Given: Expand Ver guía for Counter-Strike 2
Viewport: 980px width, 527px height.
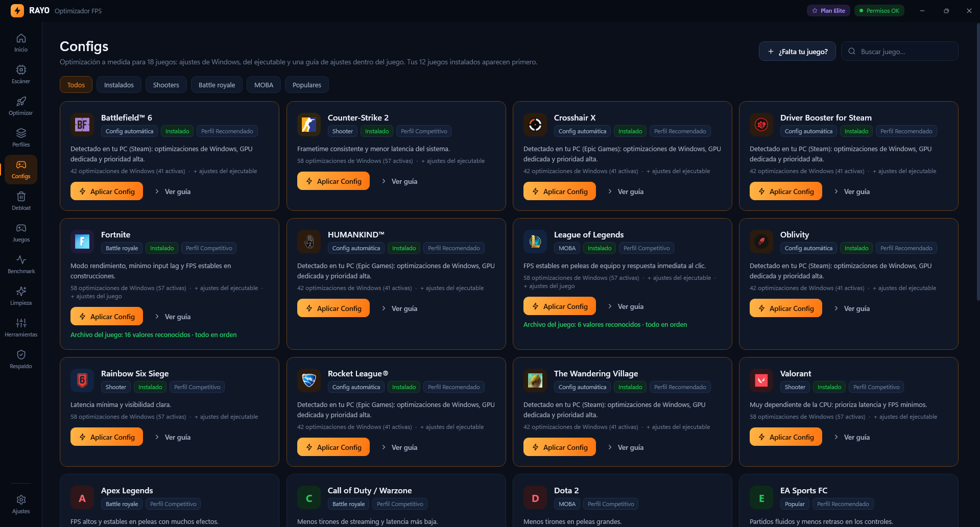Looking at the screenshot, I should [x=399, y=181].
